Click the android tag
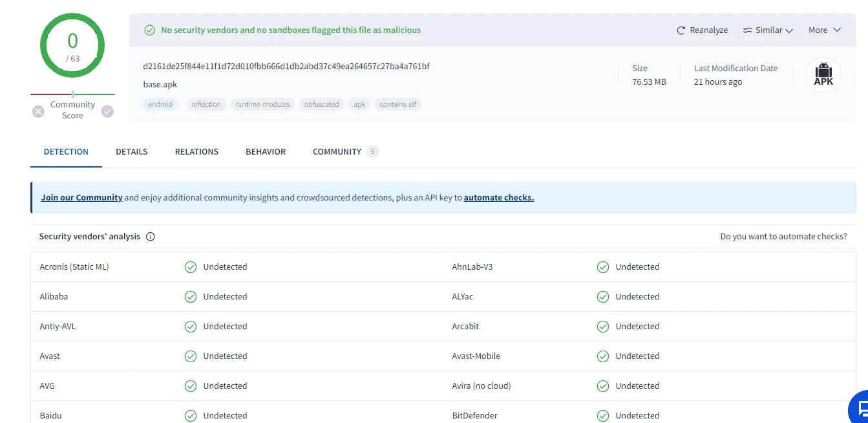Screen dimensions: 868x423 coord(160,104)
